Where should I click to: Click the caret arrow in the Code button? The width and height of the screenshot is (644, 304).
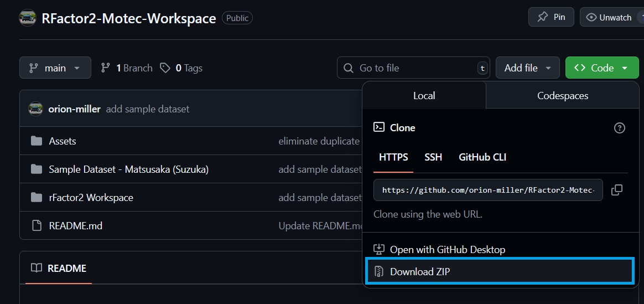click(625, 68)
